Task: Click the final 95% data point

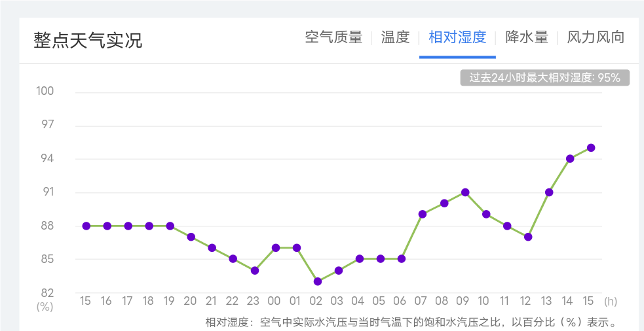Action: 591,148
